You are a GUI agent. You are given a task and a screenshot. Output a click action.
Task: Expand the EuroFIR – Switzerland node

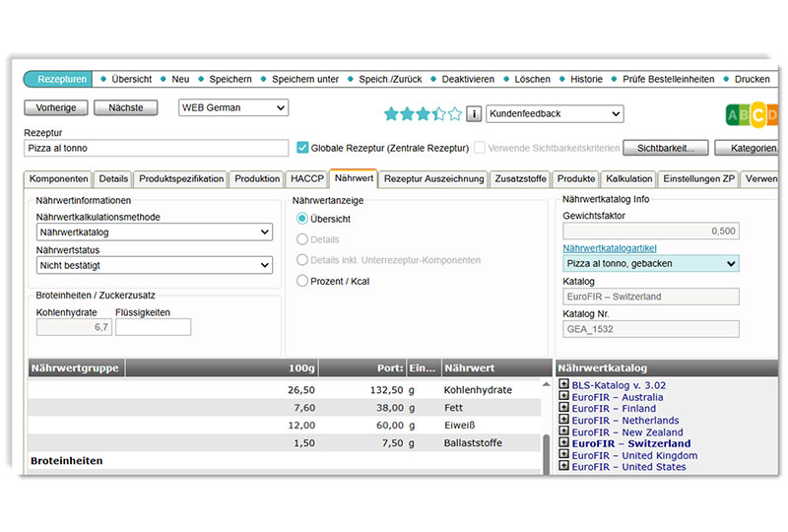563,442
